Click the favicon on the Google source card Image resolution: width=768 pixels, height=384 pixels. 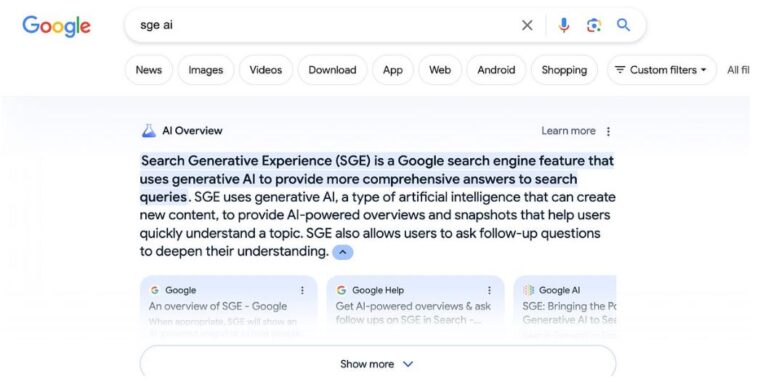tap(155, 290)
